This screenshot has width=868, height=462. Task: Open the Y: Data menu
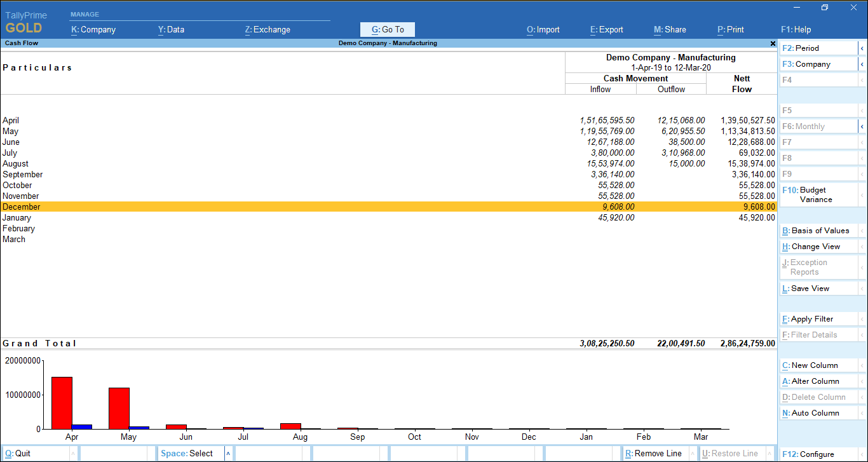coord(171,29)
